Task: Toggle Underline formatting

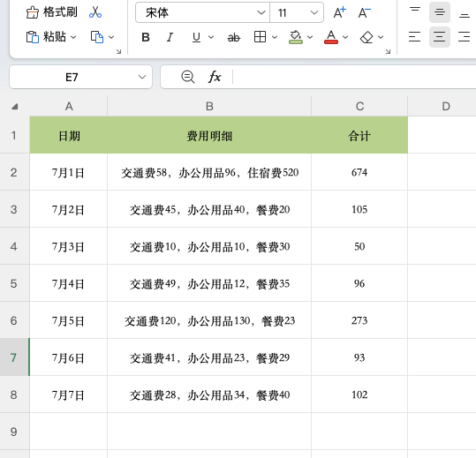Action: tap(196, 37)
